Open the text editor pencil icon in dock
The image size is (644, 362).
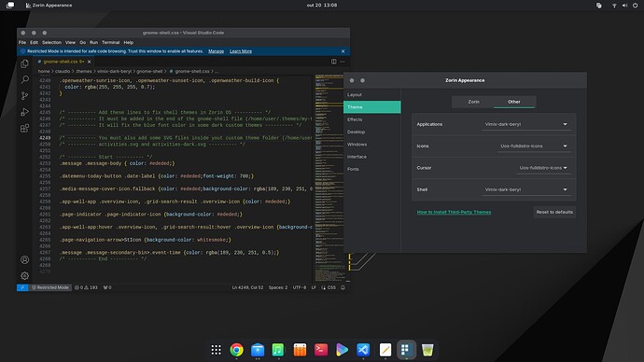[385, 350]
